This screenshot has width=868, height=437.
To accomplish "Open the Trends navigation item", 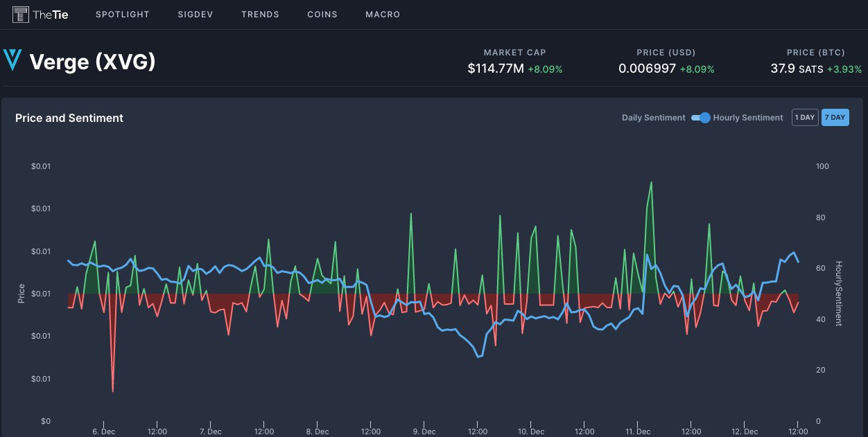I will click(260, 15).
